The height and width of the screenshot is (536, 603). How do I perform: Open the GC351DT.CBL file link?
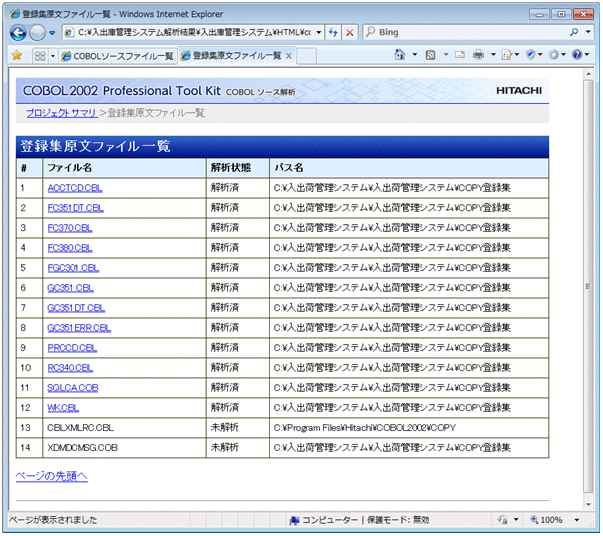pyautogui.click(x=76, y=308)
